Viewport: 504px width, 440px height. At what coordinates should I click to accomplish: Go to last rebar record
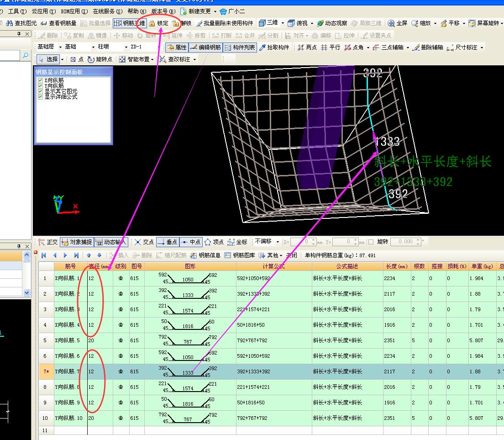76,255
